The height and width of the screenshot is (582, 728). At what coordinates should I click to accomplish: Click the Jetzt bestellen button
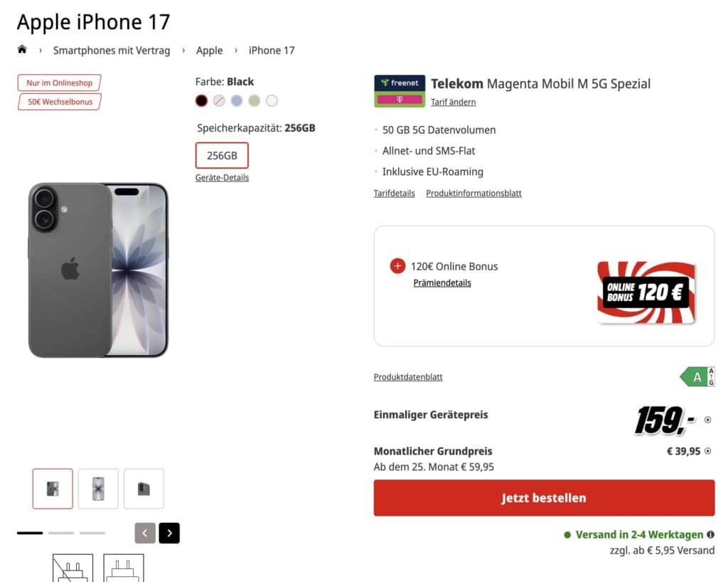click(544, 498)
